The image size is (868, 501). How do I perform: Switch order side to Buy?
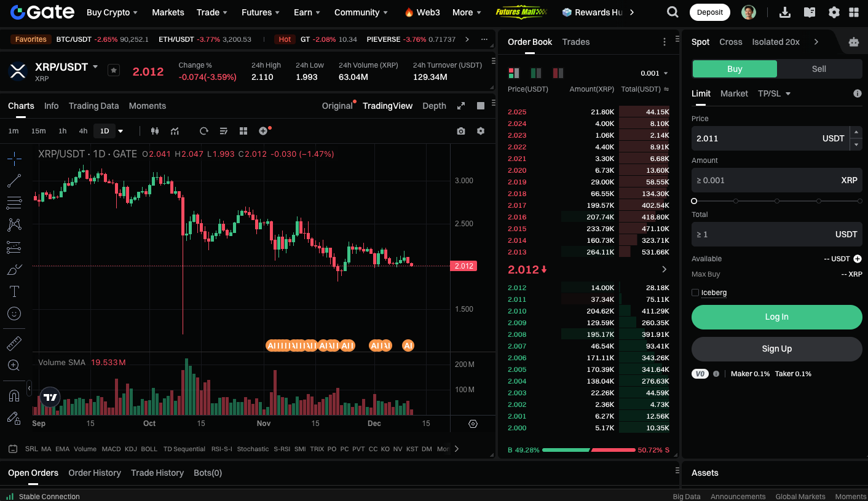[x=735, y=69]
